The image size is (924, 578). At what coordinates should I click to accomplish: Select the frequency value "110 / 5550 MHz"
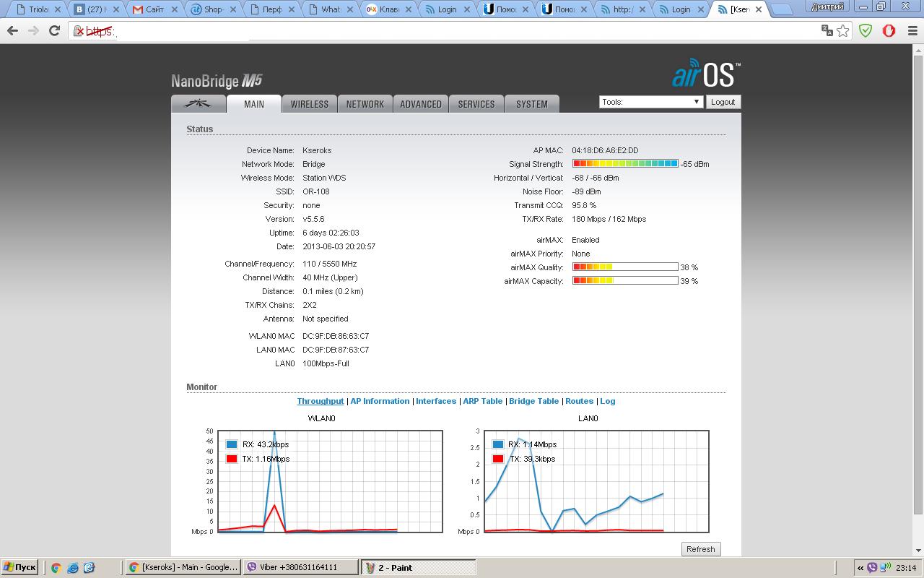pos(329,264)
